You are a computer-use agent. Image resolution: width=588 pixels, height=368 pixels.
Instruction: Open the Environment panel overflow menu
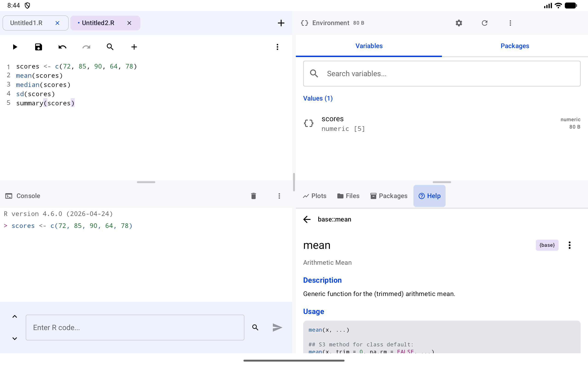tap(510, 23)
